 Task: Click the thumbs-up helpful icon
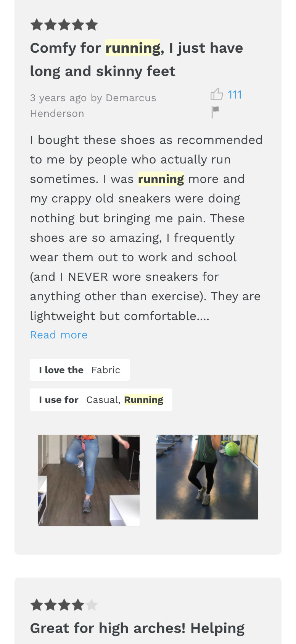tap(217, 94)
